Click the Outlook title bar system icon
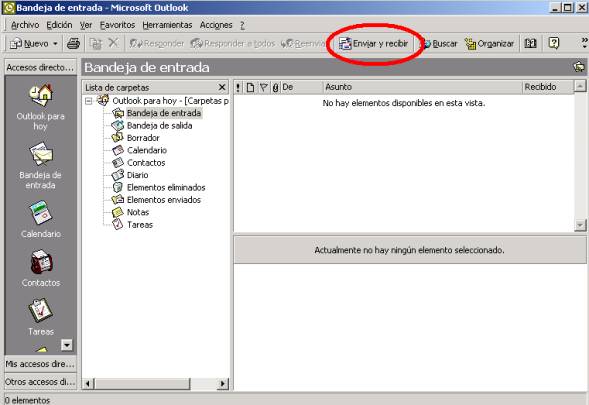 (9, 8)
